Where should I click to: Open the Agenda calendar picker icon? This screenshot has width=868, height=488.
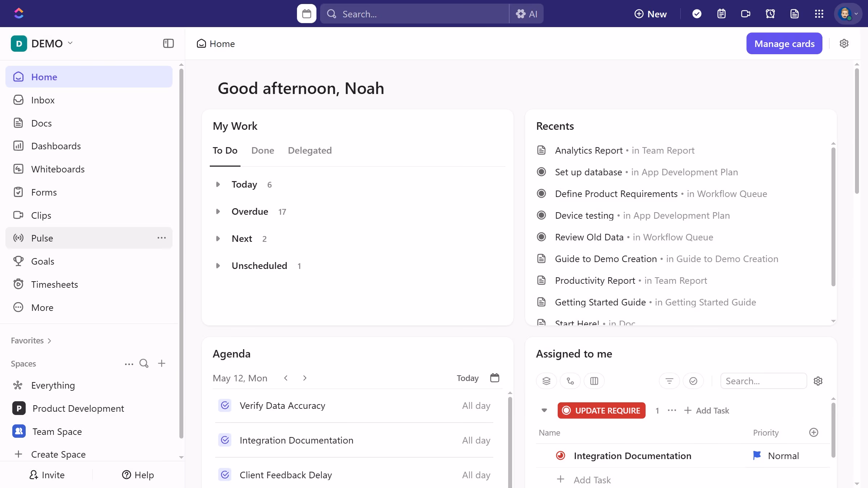pyautogui.click(x=494, y=378)
